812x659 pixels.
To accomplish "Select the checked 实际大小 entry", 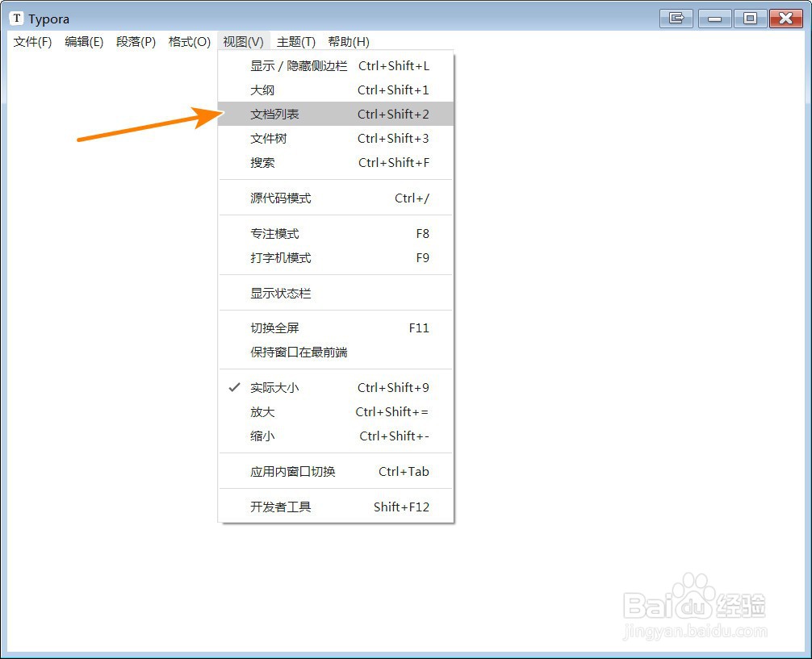I will point(336,387).
